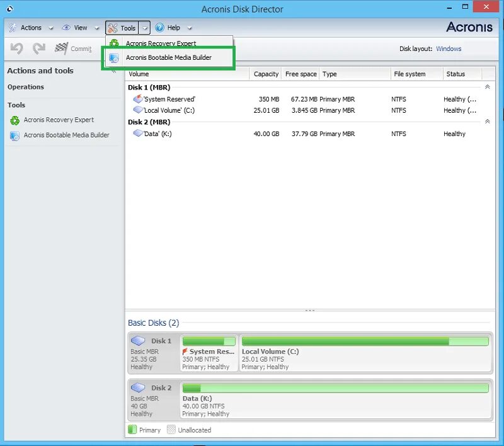Click the Commit checkered flag icon

(x=61, y=49)
